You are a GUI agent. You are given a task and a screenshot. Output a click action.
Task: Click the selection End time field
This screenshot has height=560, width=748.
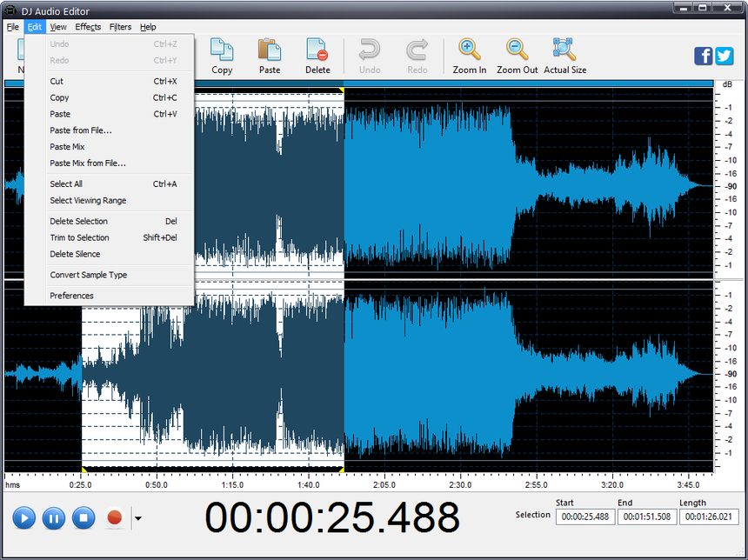(647, 517)
